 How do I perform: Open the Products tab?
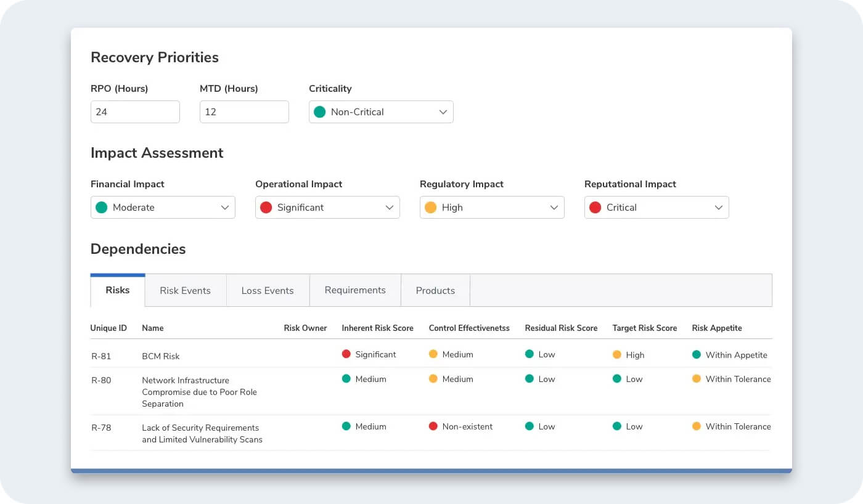pyautogui.click(x=435, y=290)
